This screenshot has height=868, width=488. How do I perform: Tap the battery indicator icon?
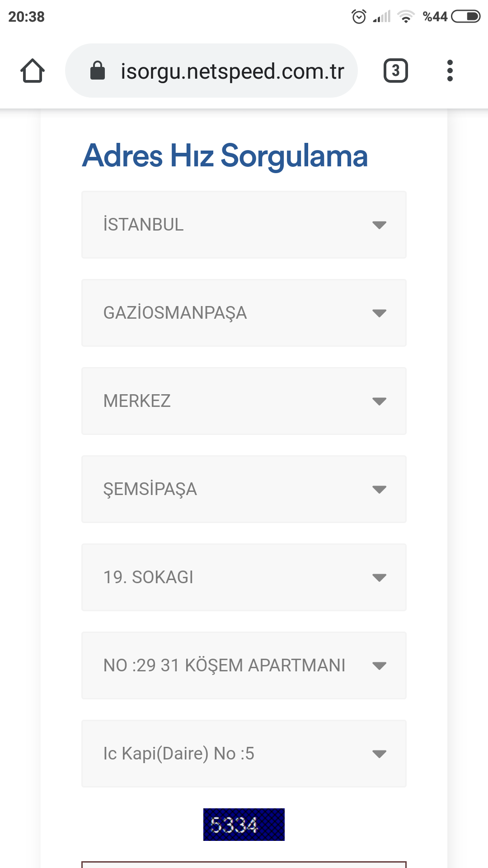466,17
